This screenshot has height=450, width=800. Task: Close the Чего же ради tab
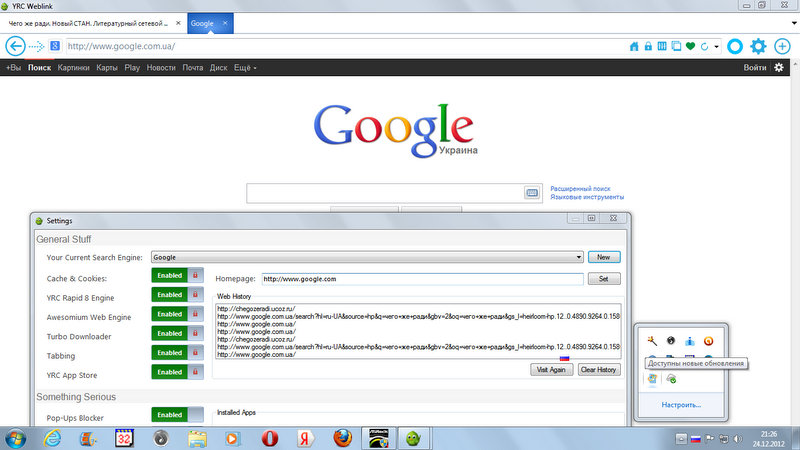point(178,23)
